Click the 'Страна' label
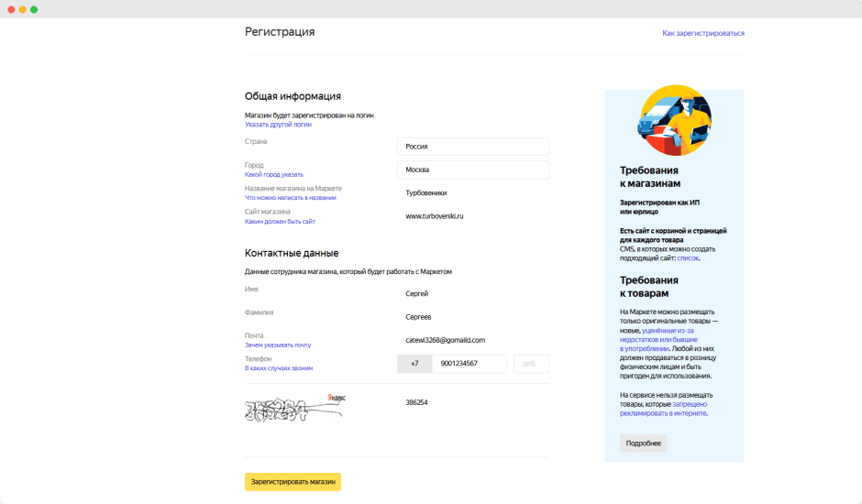 [x=256, y=142]
